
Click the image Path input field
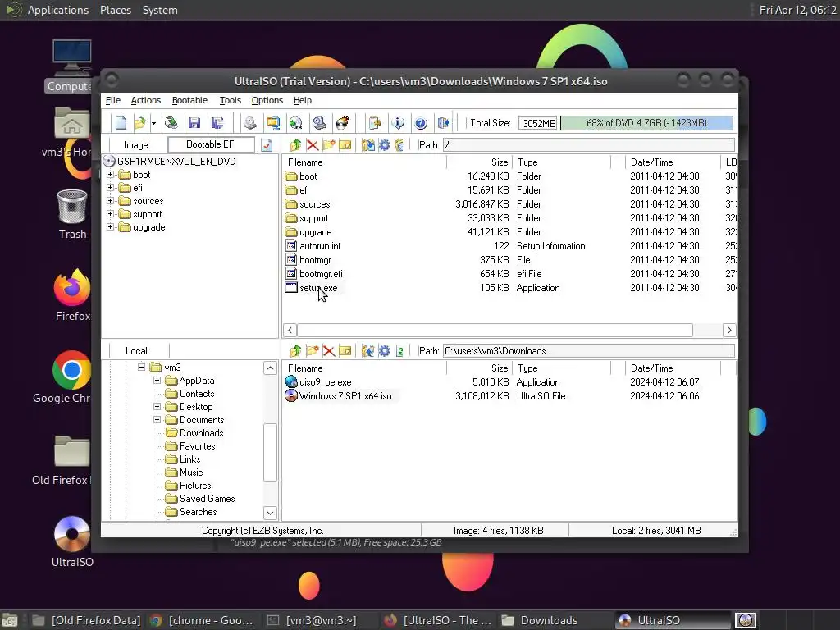[x=589, y=145]
